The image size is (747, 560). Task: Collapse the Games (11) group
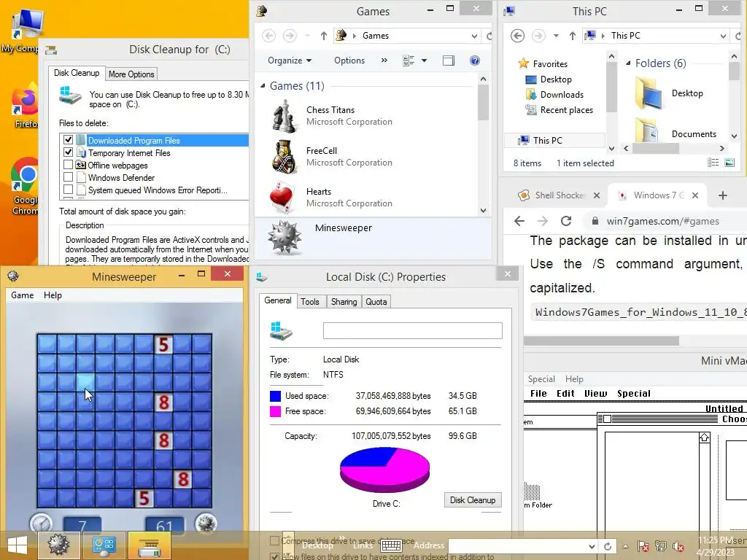coord(263,86)
